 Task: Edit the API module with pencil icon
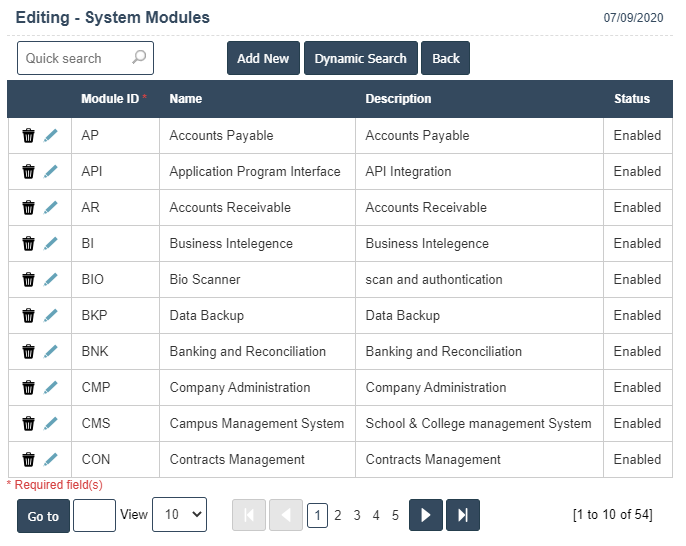point(51,172)
